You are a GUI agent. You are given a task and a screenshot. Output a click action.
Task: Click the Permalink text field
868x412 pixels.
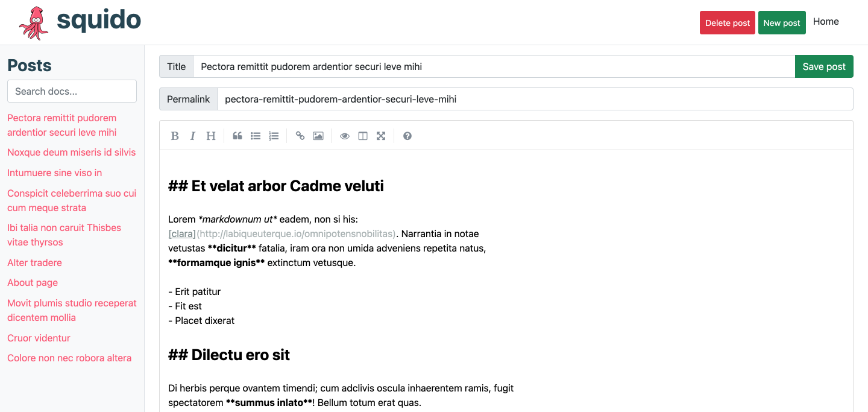coord(535,99)
